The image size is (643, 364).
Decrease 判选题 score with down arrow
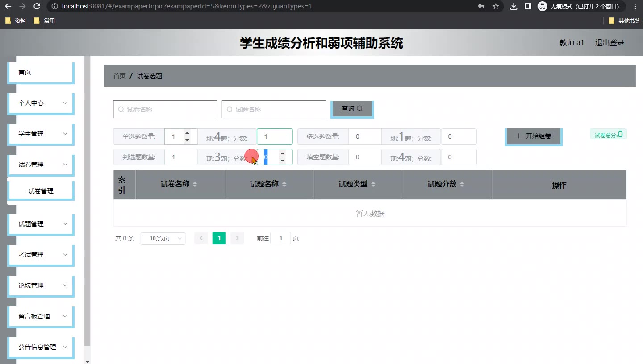282,161
